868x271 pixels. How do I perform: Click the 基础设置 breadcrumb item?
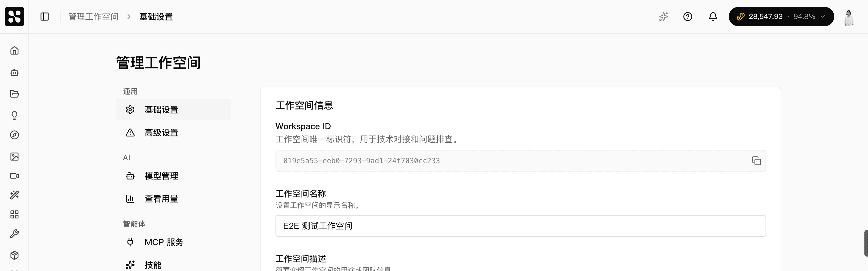click(156, 17)
